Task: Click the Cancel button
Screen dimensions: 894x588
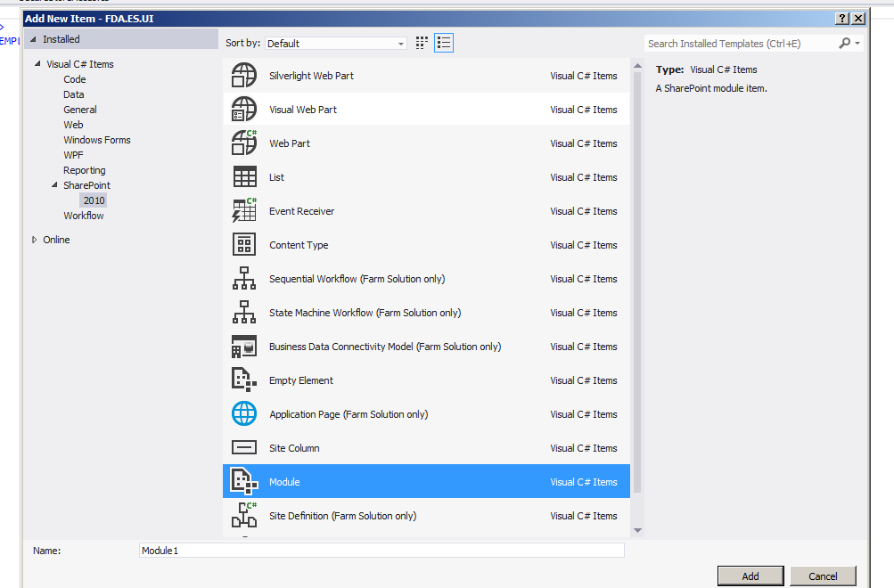Action: coord(822,576)
